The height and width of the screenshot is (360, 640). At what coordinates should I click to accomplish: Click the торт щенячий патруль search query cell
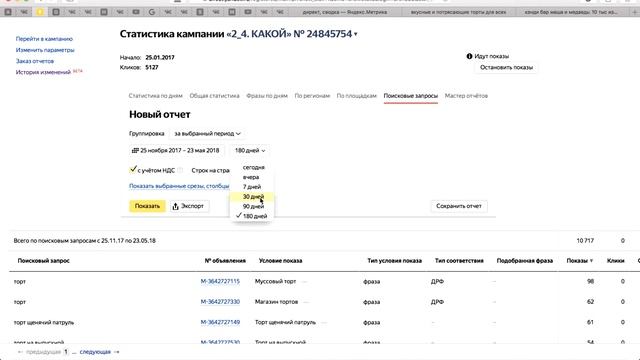pyautogui.click(x=44, y=322)
